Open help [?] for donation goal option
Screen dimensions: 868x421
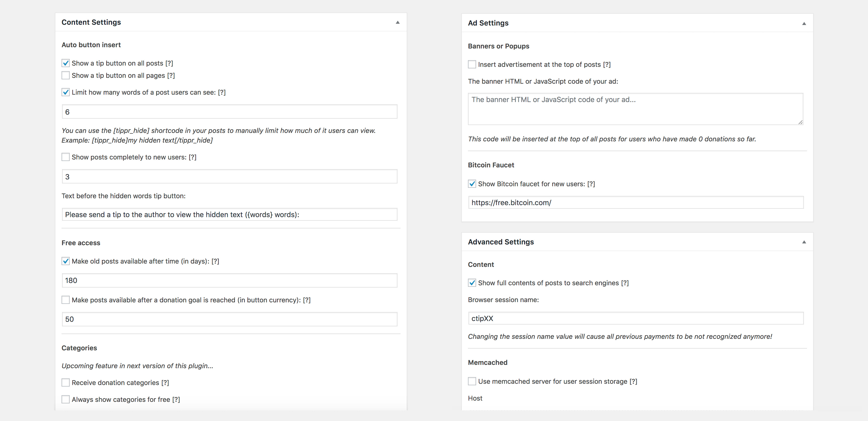[x=307, y=300]
